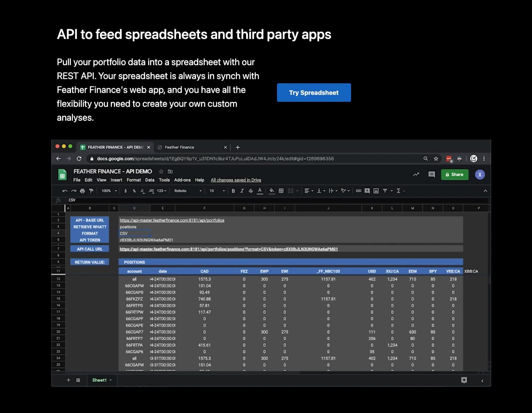Open the Roboto font dropdown

188,191
